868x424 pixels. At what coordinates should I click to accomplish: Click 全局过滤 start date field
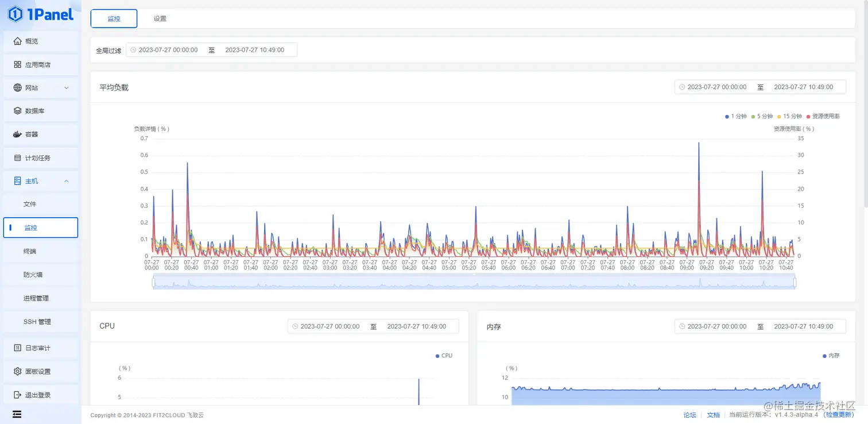point(168,50)
